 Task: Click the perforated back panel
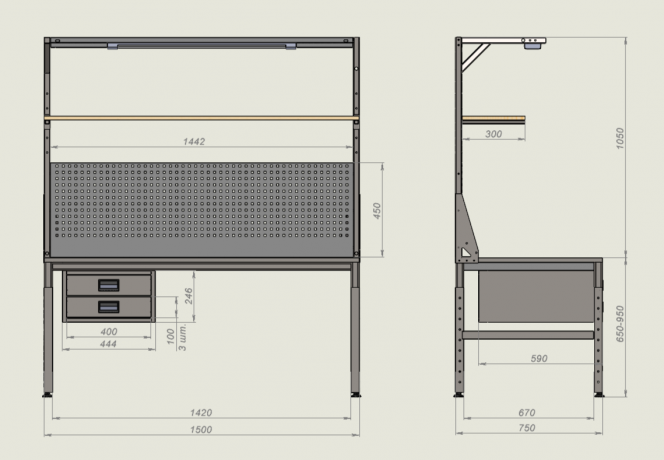pyautogui.click(x=201, y=209)
